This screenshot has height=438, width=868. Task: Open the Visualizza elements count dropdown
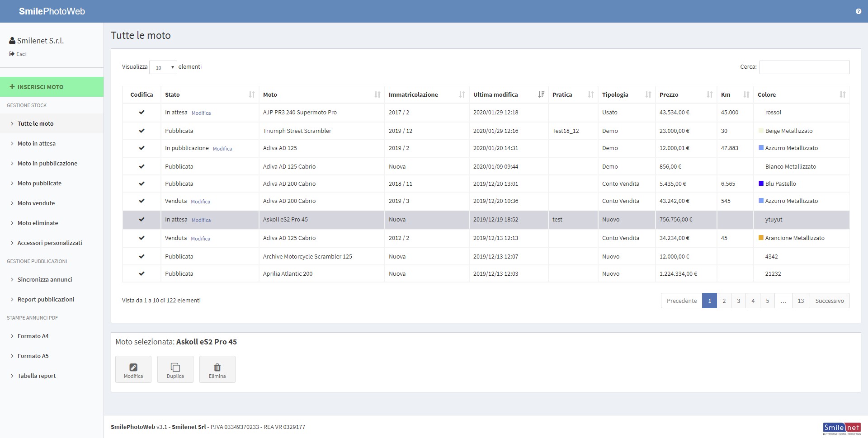pyautogui.click(x=163, y=67)
